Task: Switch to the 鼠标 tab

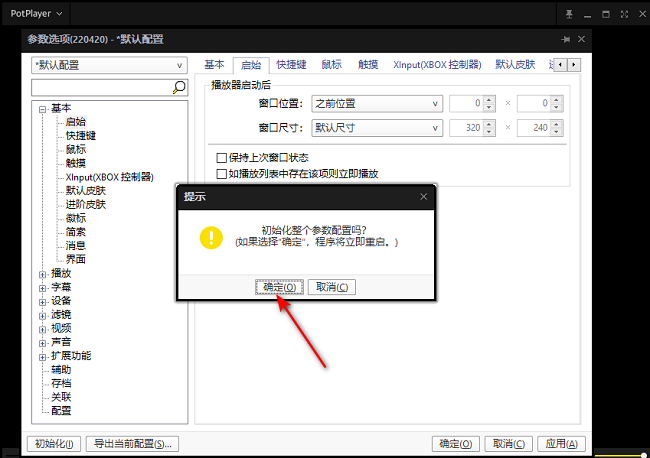Action: pyautogui.click(x=331, y=65)
